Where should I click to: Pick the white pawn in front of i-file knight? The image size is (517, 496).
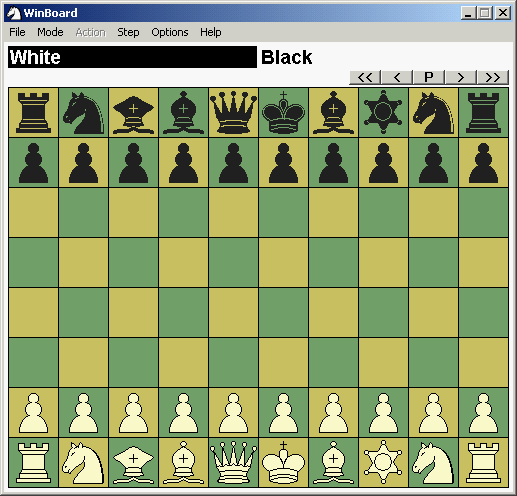click(433, 413)
